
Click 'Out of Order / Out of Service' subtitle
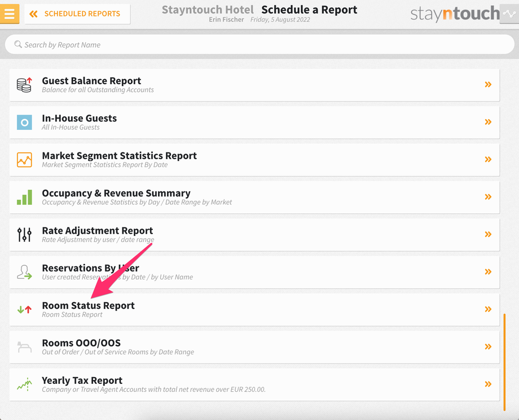pos(118,352)
